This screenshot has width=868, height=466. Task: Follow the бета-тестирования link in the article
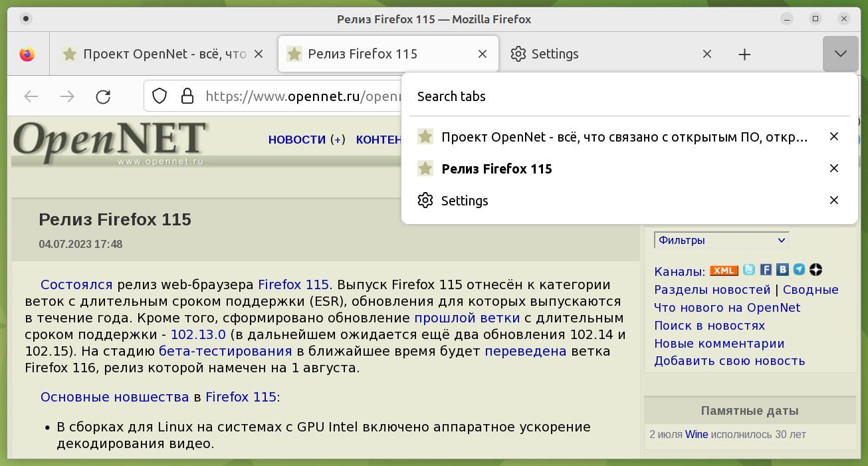coord(225,351)
